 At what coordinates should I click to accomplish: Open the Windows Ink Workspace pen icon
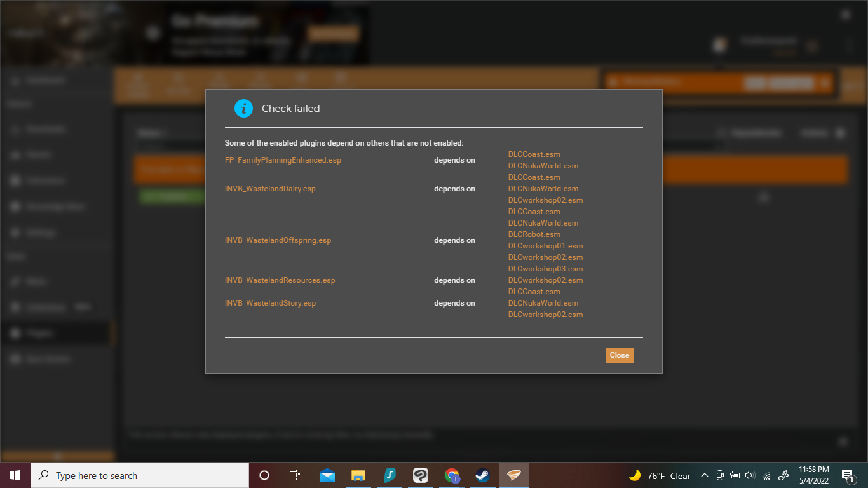783,475
